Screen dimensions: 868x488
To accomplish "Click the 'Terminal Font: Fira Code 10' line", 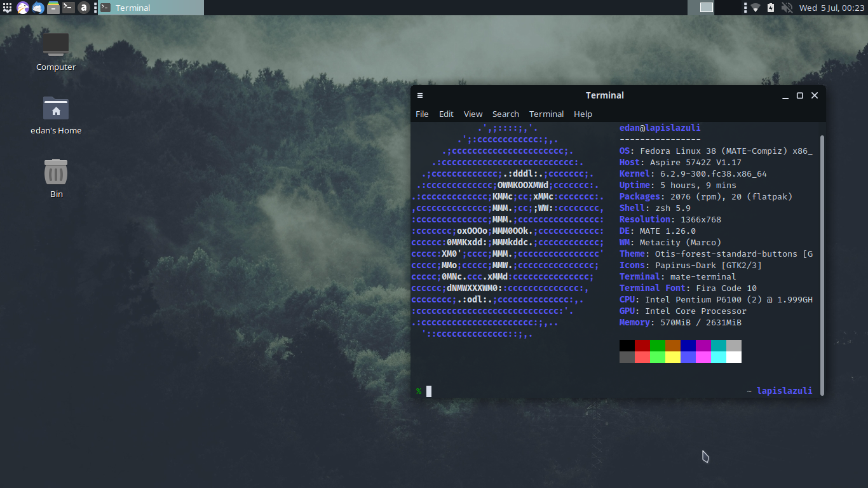I will click(x=688, y=288).
